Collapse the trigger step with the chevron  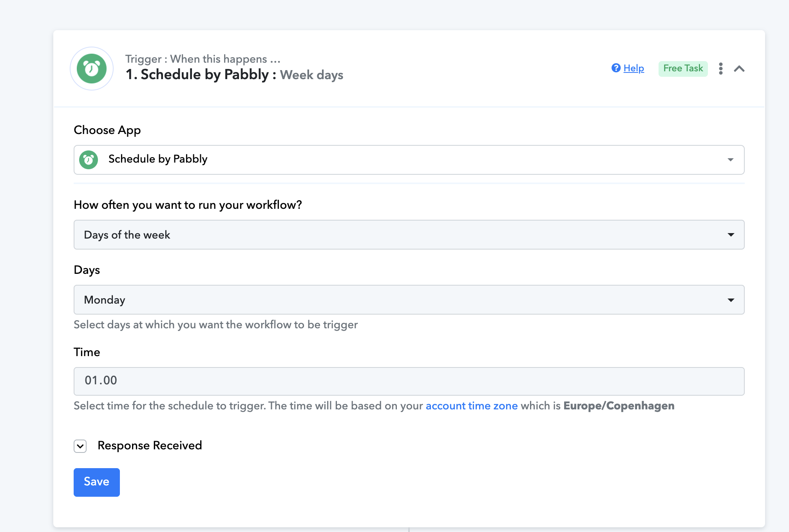coord(739,69)
